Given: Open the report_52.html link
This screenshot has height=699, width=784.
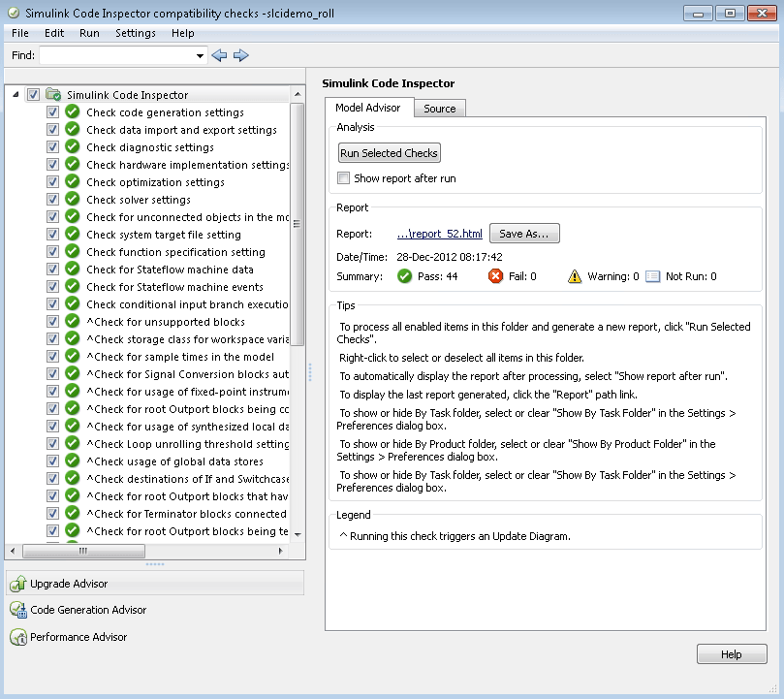Looking at the screenshot, I should click(439, 234).
